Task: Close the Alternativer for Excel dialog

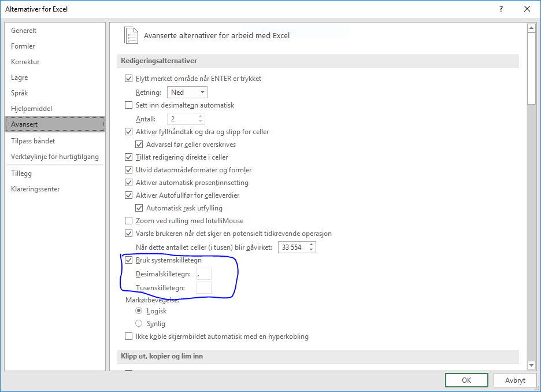Action: point(527,9)
